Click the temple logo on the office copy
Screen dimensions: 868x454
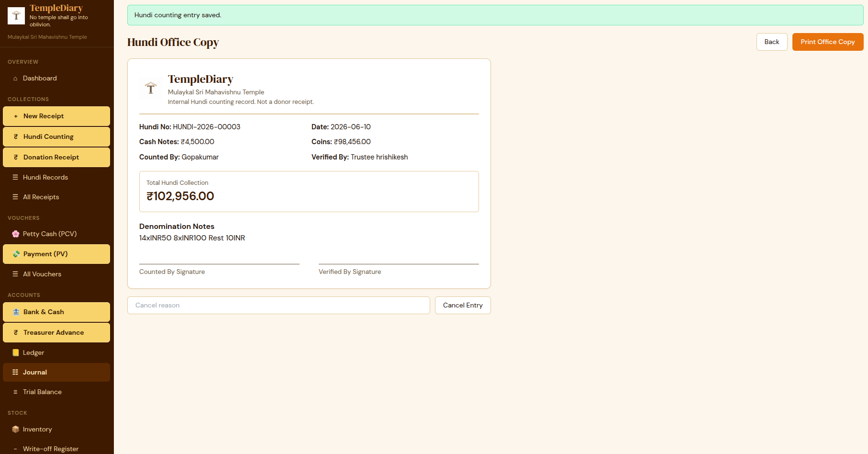coord(151,88)
